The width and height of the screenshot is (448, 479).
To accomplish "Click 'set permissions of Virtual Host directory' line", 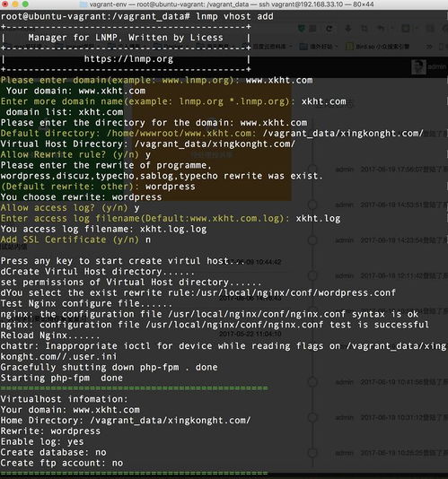I will tap(131, 283).
